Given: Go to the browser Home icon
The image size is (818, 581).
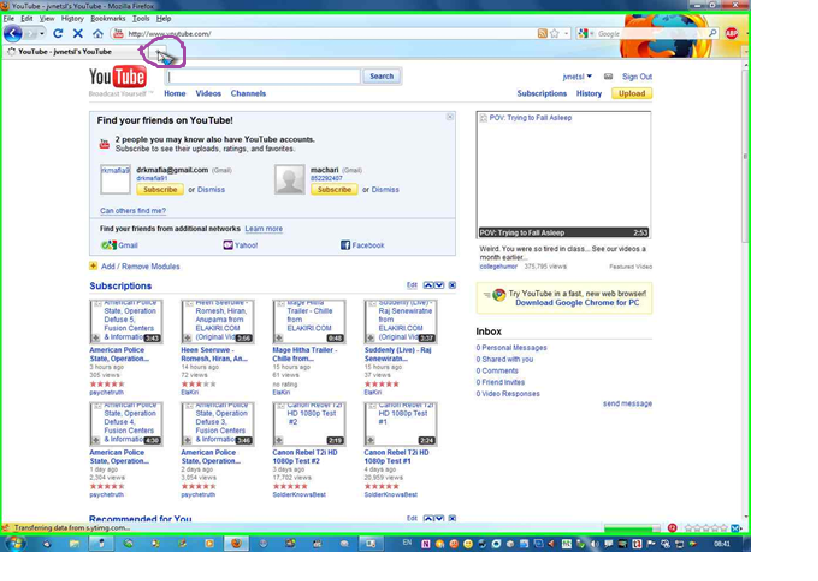Looking at the screenshot, I should point(97,34).
